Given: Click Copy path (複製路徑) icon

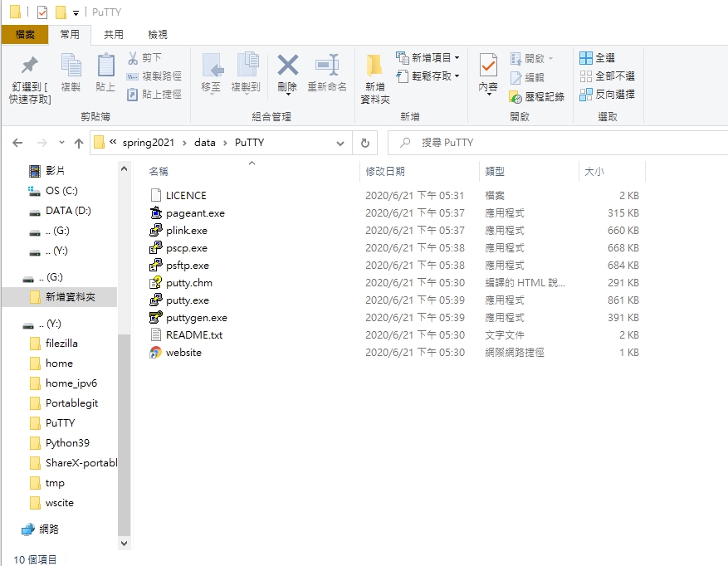Looking at the screenshot, I should (132, 76).
